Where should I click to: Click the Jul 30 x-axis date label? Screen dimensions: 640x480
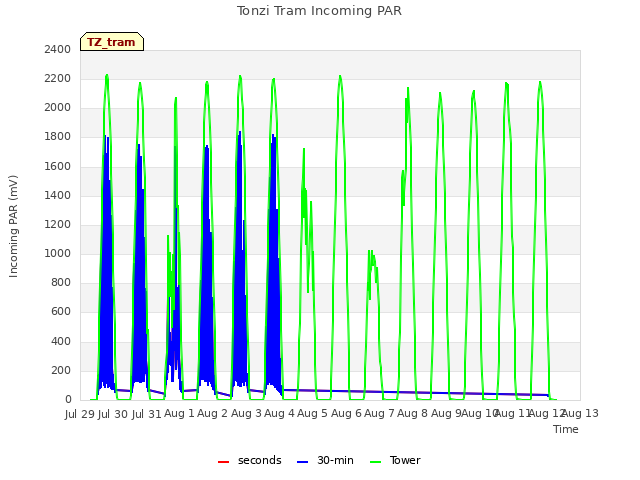coord(113,414)
